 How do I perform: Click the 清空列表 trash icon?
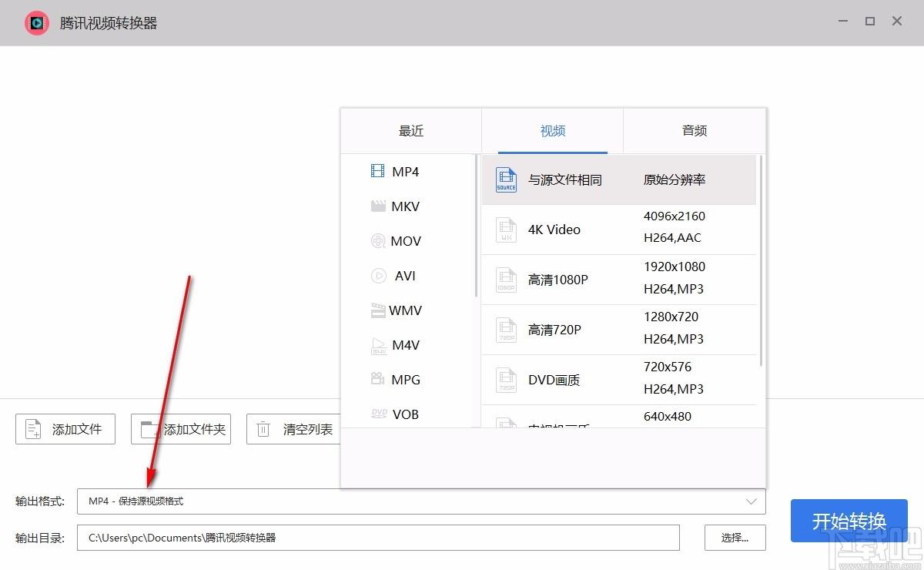[263, 429]
